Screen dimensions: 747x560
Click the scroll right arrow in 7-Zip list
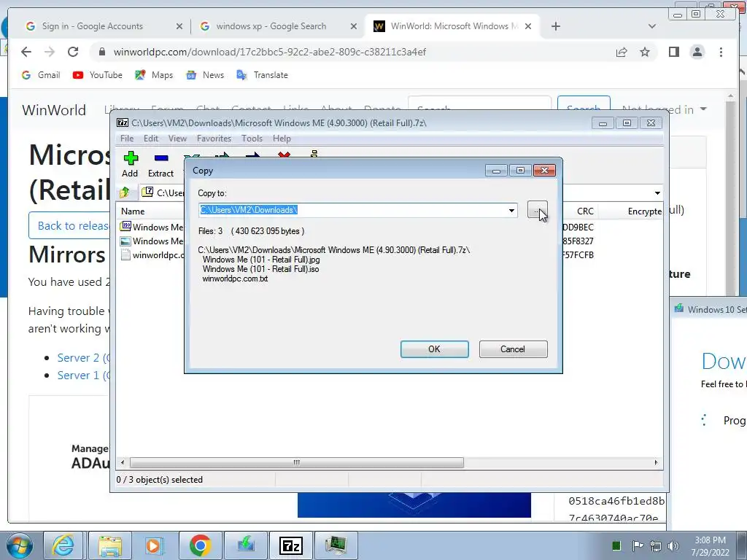click(656, 462)
